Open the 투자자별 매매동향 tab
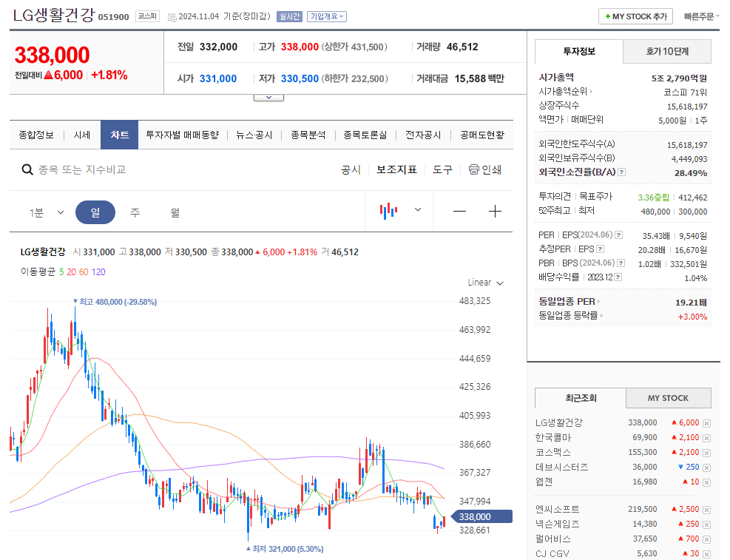This screenshot has height=560, width=730. point(183,135)
